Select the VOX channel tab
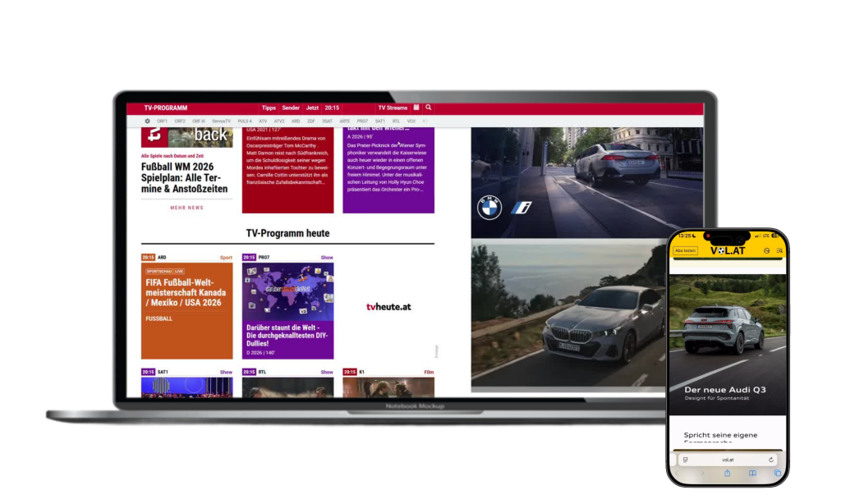Image resolution: width=841 pixels, height=504 pixels. click(411, 121)
